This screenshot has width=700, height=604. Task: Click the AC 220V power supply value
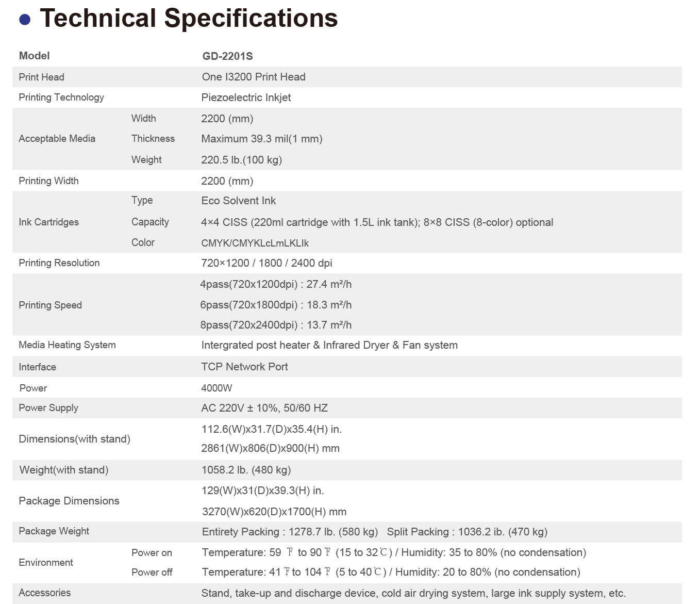click(x=264, y=408)
